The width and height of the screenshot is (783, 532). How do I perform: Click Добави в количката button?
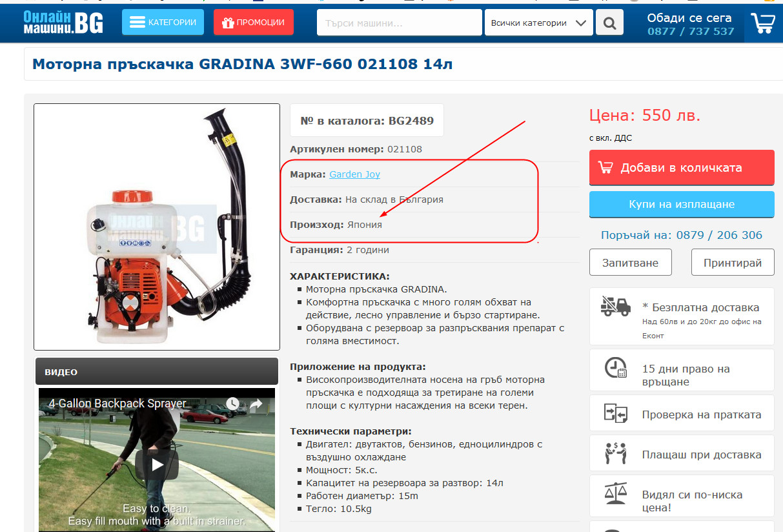[x=681, y=167]
